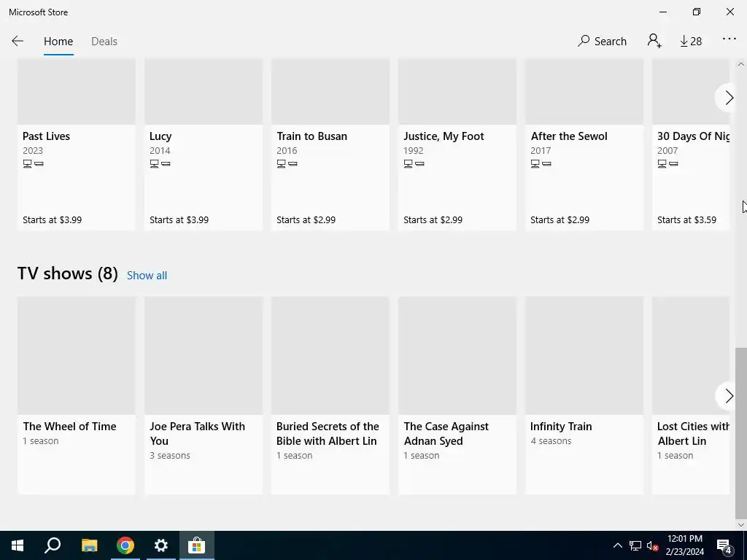Open Joe Pera Talks With You poster

[204, 356]
